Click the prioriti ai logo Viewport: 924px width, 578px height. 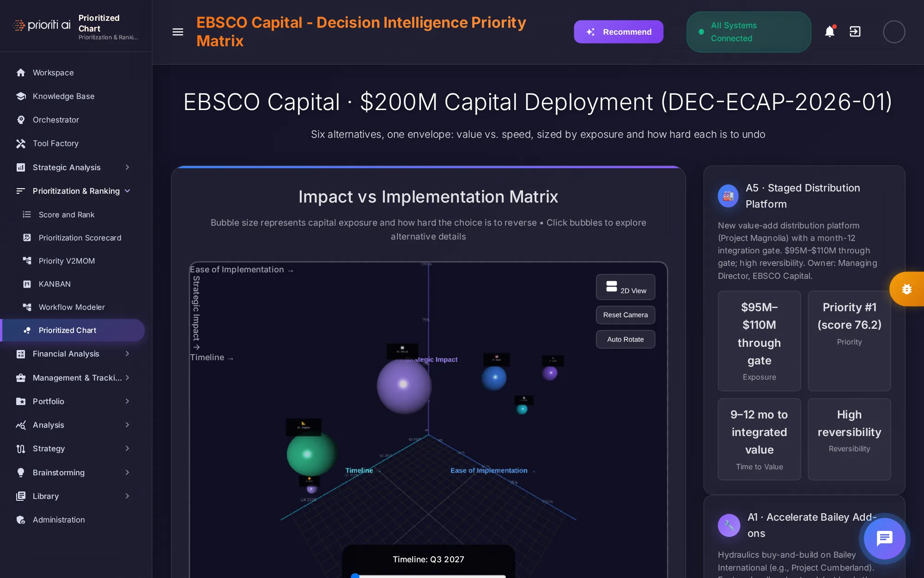pos(42,25)
